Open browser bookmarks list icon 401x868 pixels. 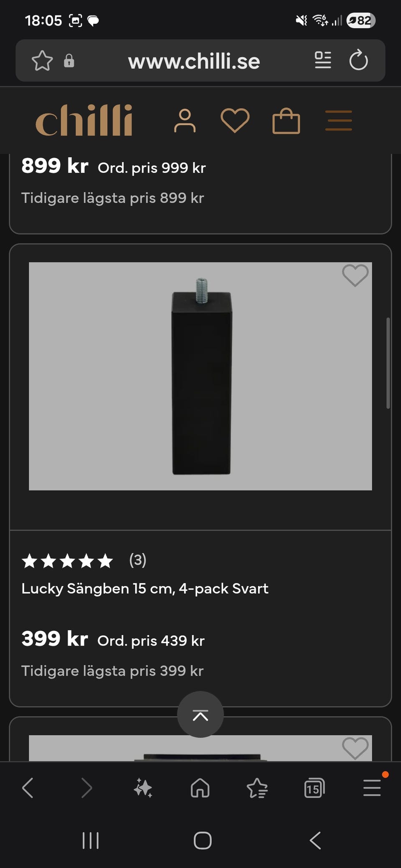257,788
